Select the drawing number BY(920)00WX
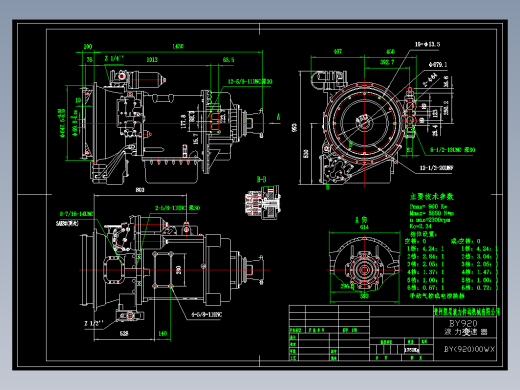Image resolution: width=520 pixels, height=390 pixels. tap(469, 349)
